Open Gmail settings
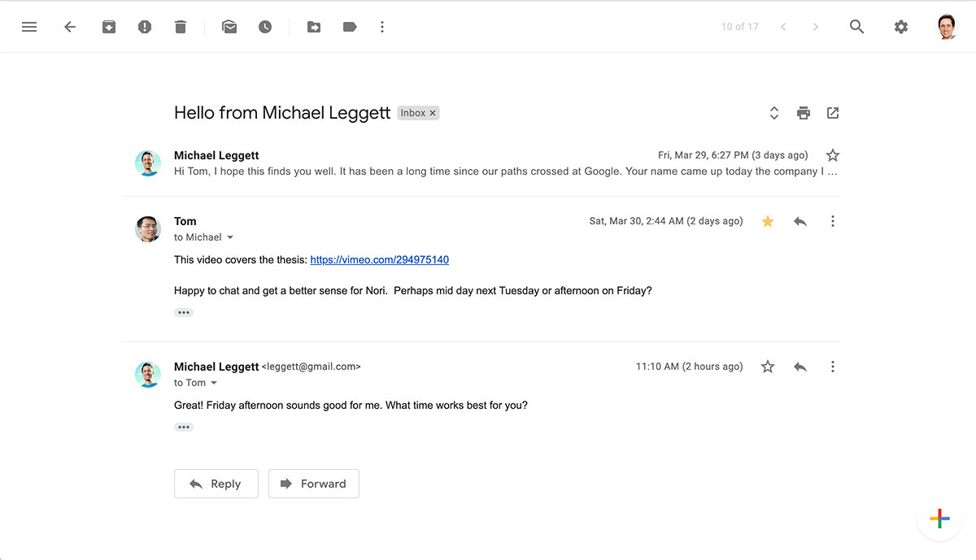The height and width of the screenshot is (560, 976). 900,26
